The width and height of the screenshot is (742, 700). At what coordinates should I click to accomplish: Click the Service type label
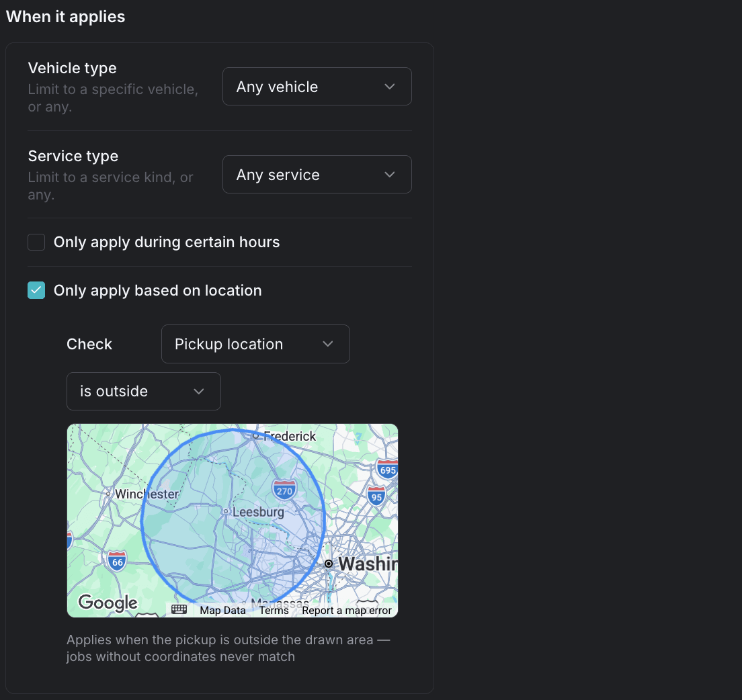pyautogui.click(x=73, y=156)
